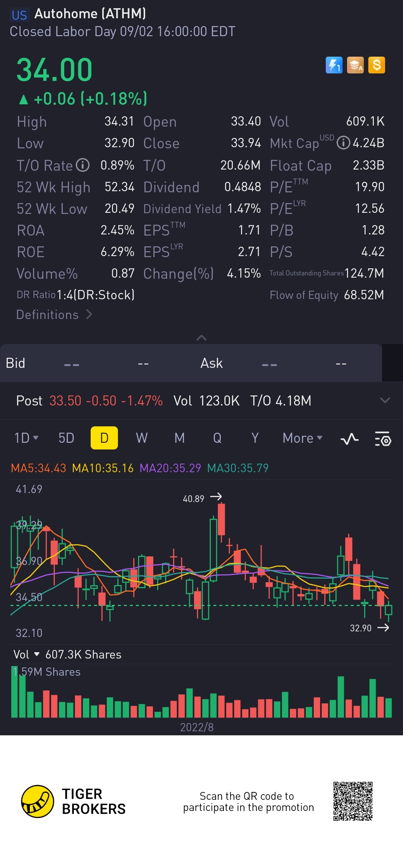Screen dimensions: 403x868
Task: Tap the MA20:35.29 indicator label
Action: click(x=170, y=468)
